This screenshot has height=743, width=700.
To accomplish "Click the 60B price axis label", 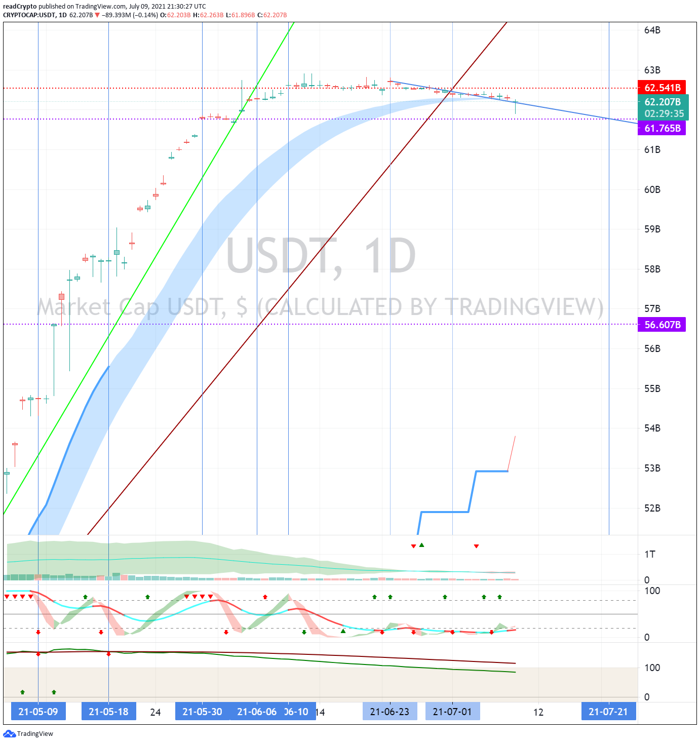I will (x=652, y=189).
